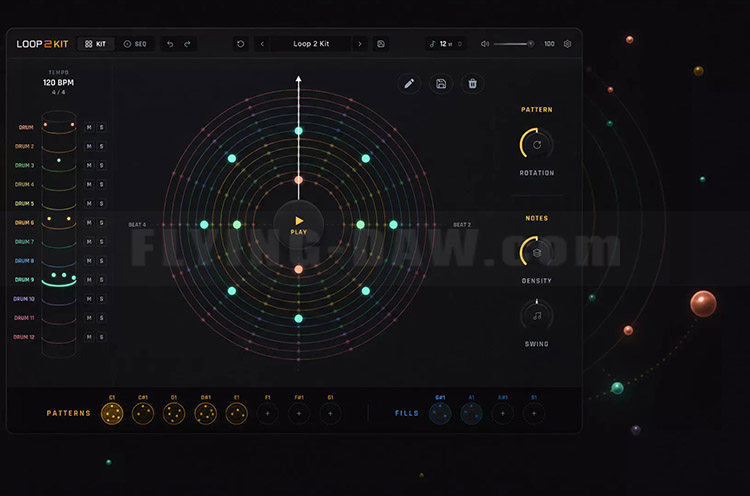Add a pattern in empty slot F#1
Image resolution: width=750 pixels, height=496 pixels.
coord(299,414)
